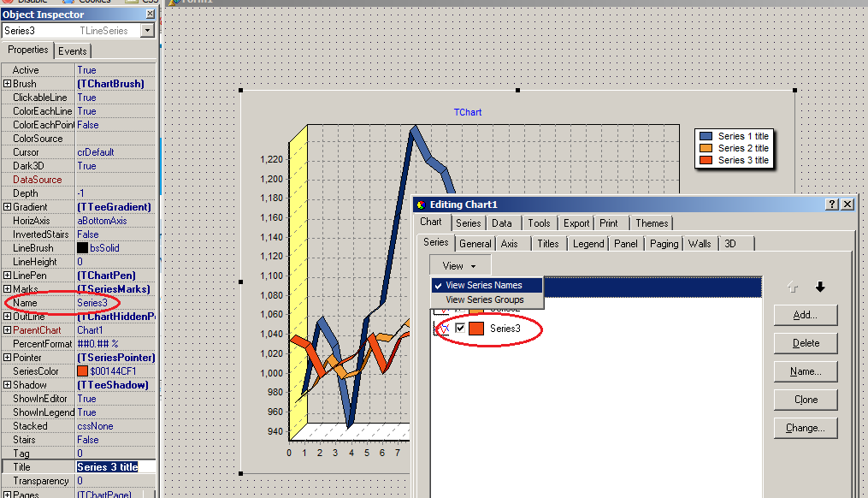This screenshot has height=498, width=868.
Task: Select the Paging sub-tab
Action: [664, 244]
